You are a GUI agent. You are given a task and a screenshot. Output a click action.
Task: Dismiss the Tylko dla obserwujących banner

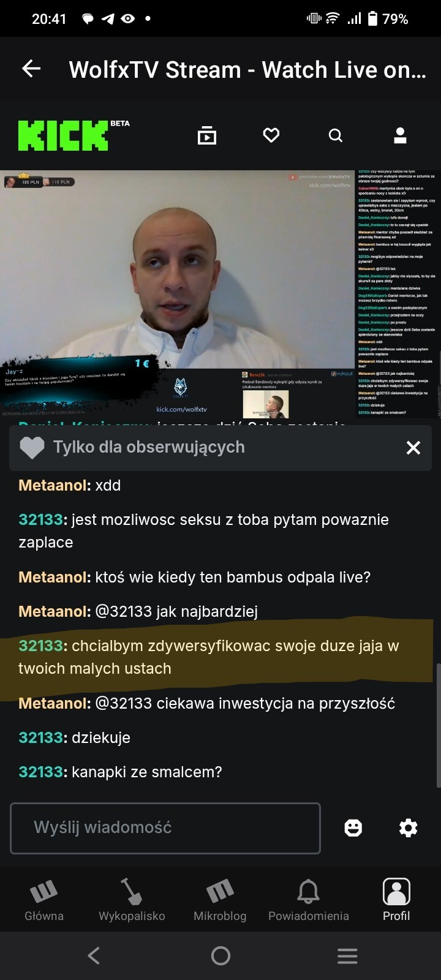pyautogui.click(x=413, y=448)
